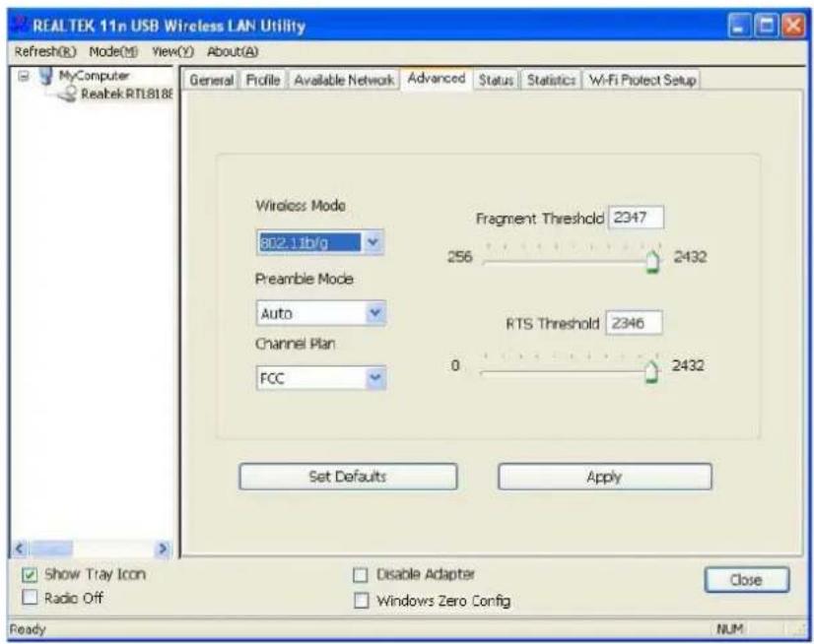Screen dimensions: 814x644
Task: Enable the Radio Off checkbox
Action: tap(30, 598)
